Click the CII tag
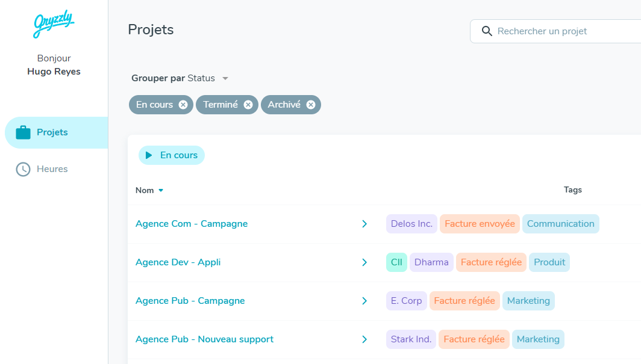 point(396,262)
